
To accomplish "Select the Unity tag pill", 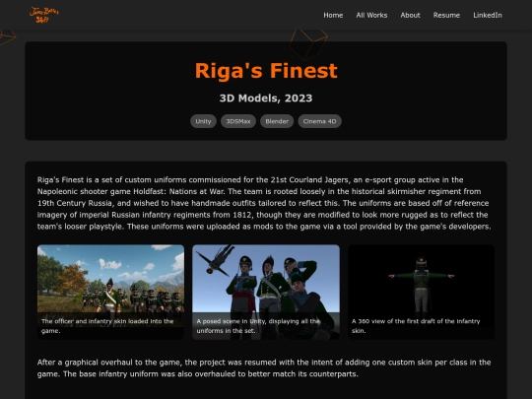I will (203, 121).
